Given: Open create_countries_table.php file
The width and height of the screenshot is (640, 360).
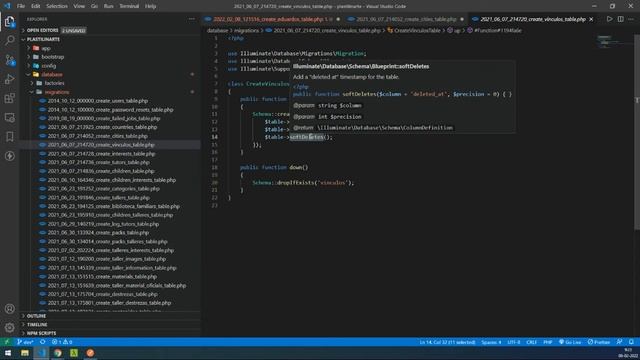Looking at the screenshot, I should pyautogui.click(x=102, y=127).
